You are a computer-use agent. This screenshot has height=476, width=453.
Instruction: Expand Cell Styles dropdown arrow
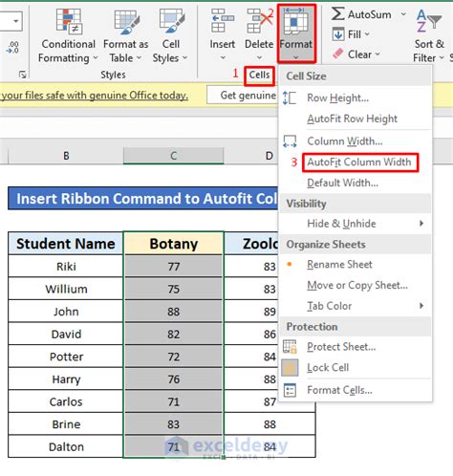[184, 58]
